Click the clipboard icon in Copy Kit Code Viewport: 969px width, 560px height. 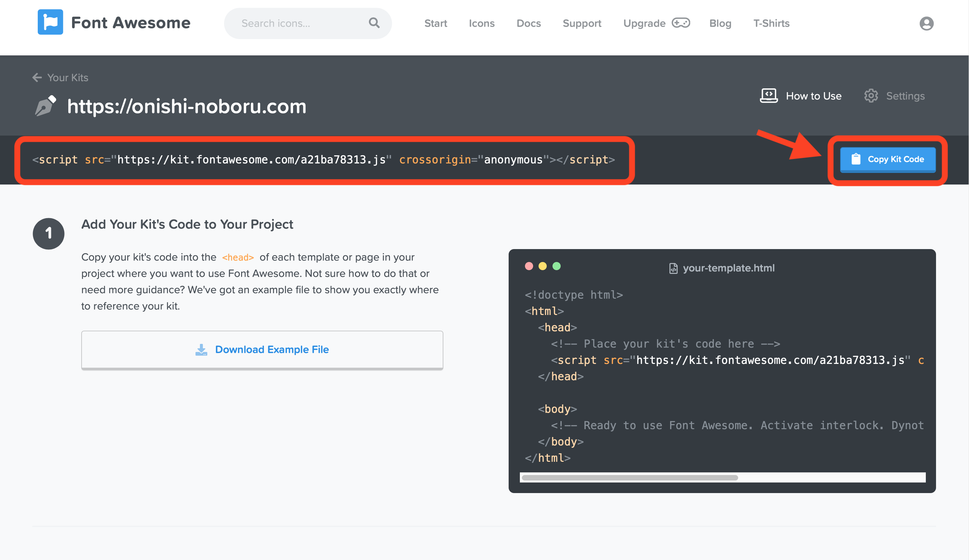pos(856,159)
